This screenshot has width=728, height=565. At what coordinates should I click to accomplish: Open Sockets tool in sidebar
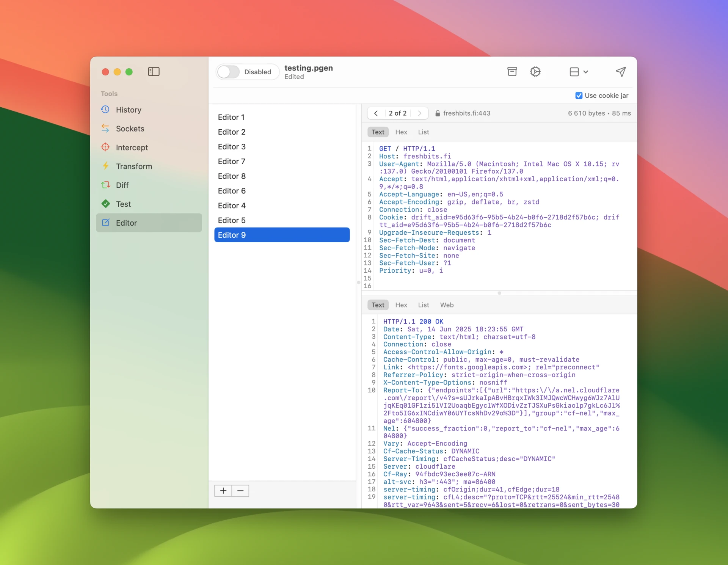(x=130, y=129)
